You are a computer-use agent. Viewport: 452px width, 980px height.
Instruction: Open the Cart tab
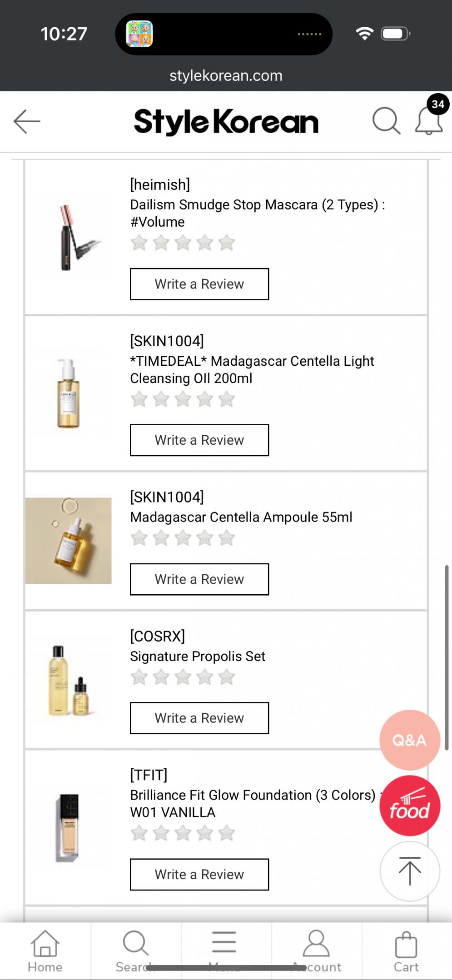(x=406, y=950)
